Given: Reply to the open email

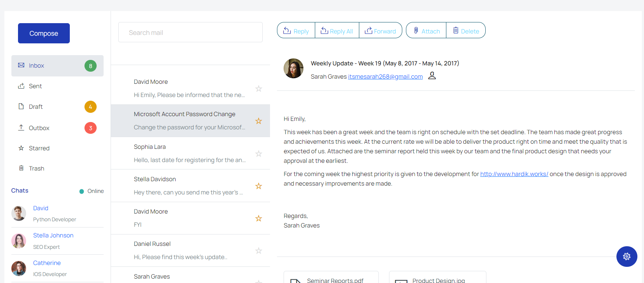Looking at the screenshot, I should pos(296,31).
